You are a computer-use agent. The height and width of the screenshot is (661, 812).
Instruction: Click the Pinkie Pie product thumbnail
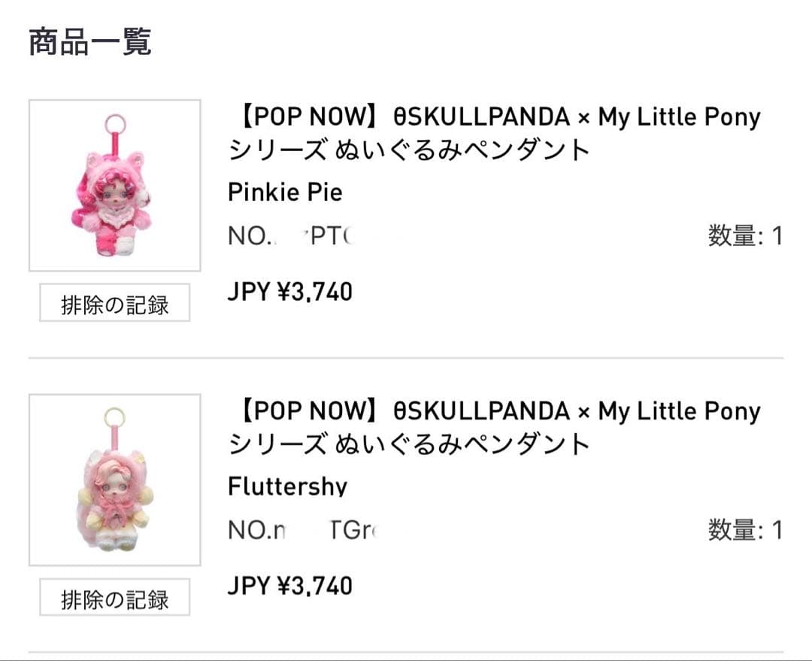(114, 184)
